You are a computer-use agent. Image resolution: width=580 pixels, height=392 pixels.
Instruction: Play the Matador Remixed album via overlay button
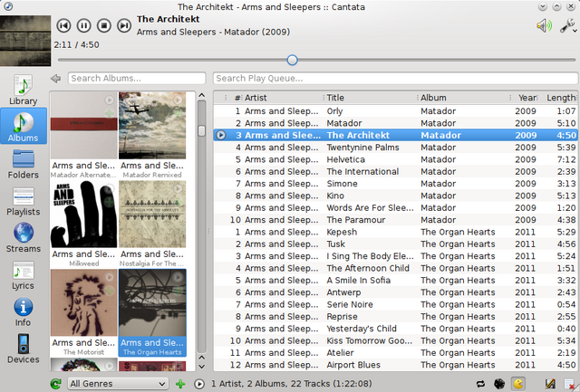[178, 100]
